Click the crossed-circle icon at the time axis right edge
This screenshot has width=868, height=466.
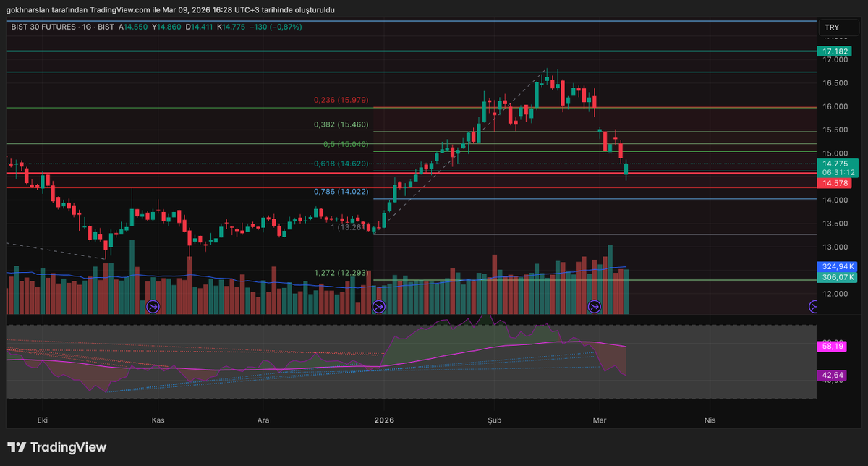[813, 306]
